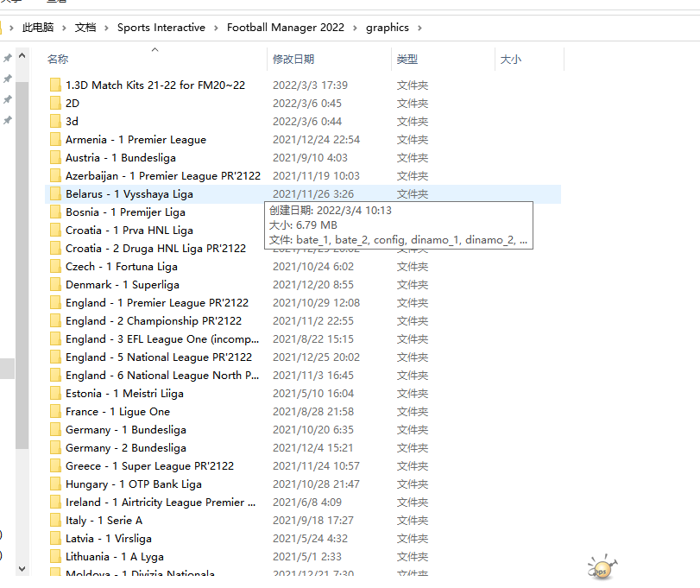Screen dimensions: 700x588
Task: Navigate to 此电脑 in the breadcrumb path
Action: point(38,28)
